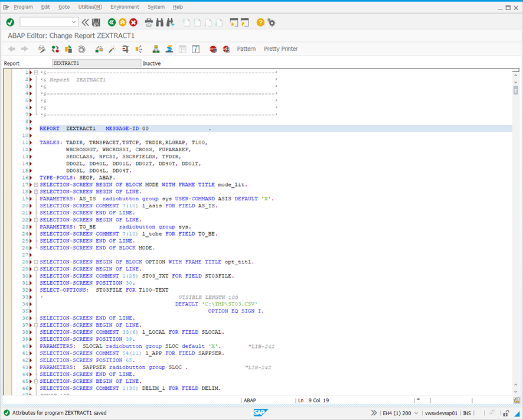This screenshot has width=523, height=420.
Task: Toggle between Display and Change mode
Action: (x=41, y=49)
